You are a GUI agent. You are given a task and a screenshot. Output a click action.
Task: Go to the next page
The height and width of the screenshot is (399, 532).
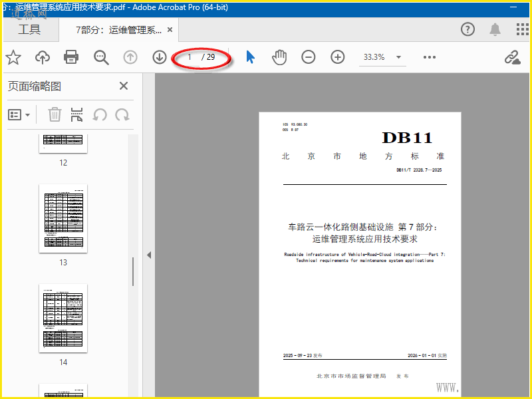coord(160,57)
